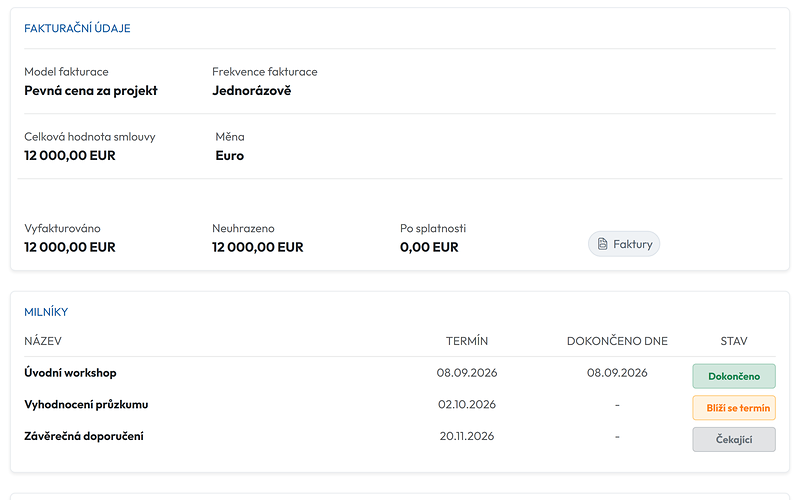Viewport: 800px width, 500px height.
Task: Click the NÁZEV column header
Action: (43, 341)
